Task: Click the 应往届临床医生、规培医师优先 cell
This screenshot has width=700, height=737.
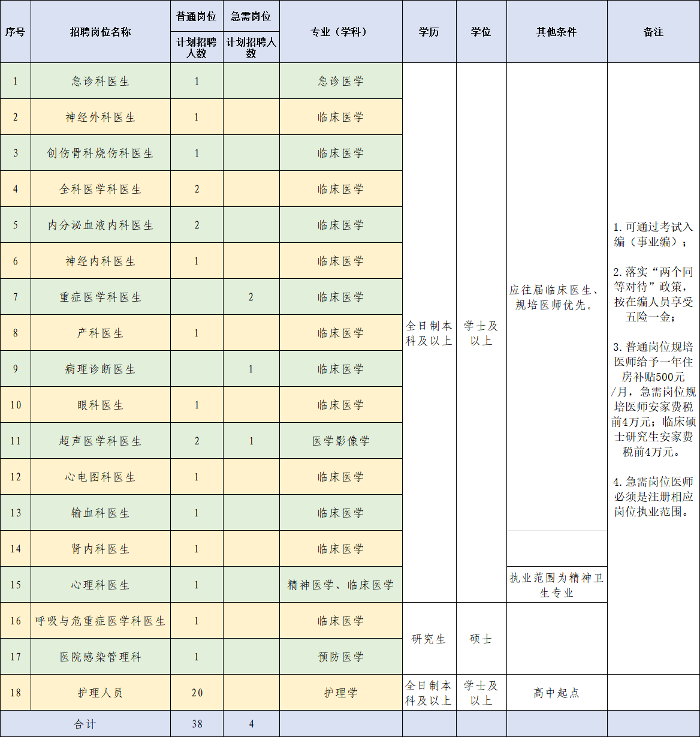Action: [x=557, y=297]
